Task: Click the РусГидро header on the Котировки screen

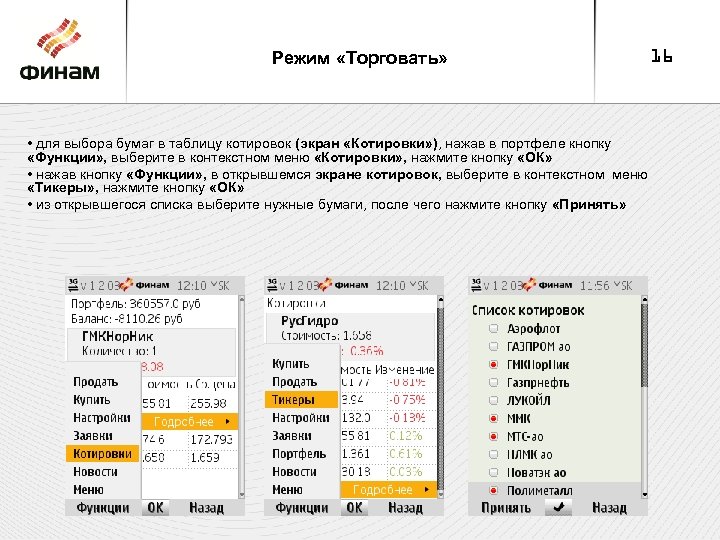Action: tap(309, 321)
